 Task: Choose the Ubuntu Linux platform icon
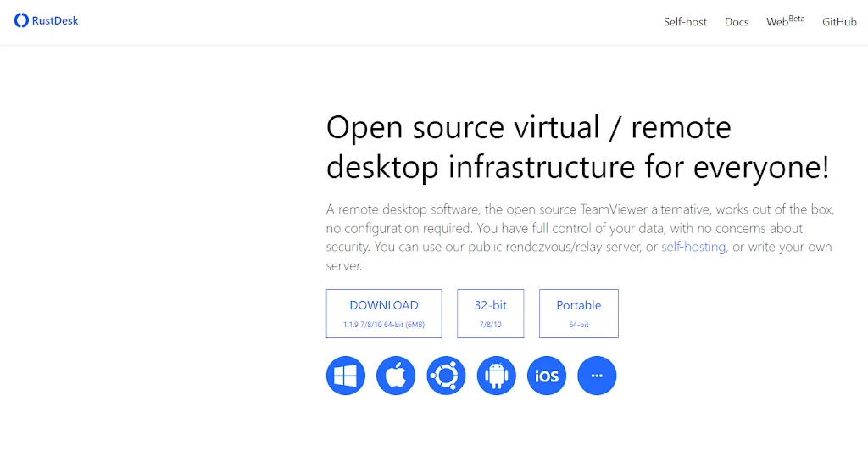coord(446,376)
